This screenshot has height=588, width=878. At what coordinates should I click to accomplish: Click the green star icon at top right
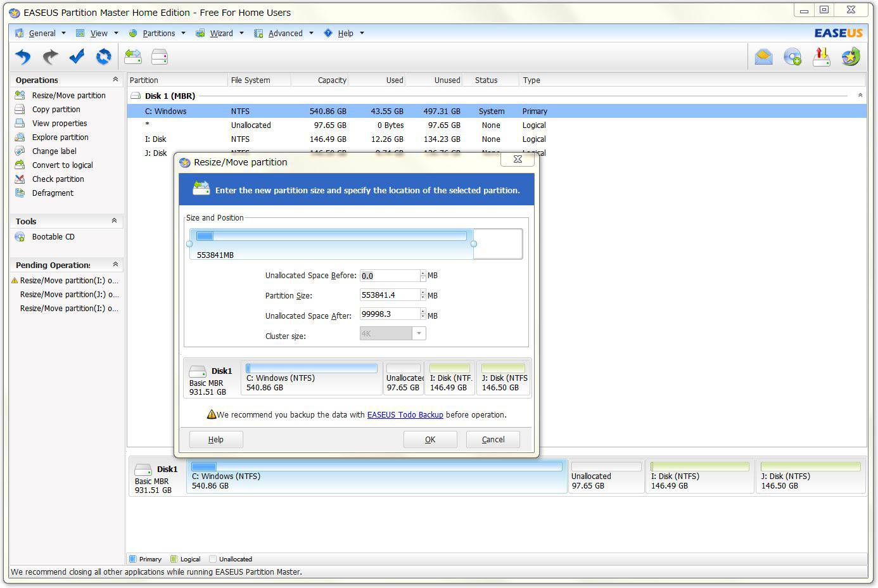point(851,57)
